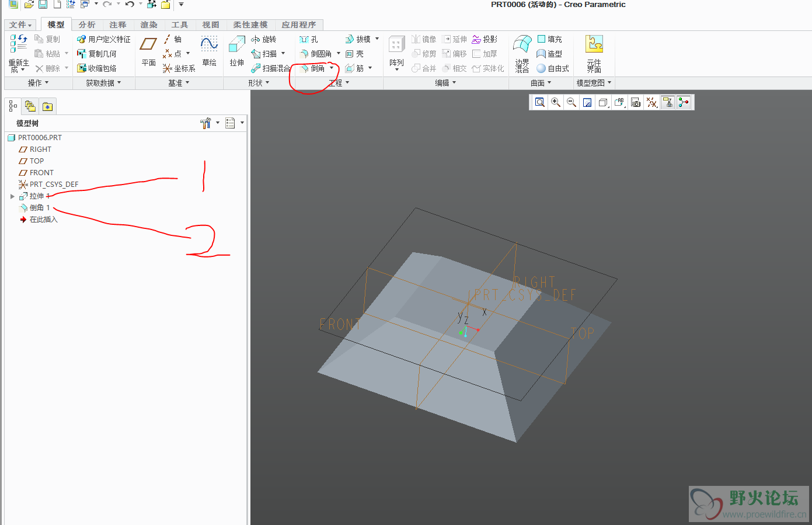Select the Hole (孔) tool
Viewport: 812px width, 525px height.
coord(309,39)
